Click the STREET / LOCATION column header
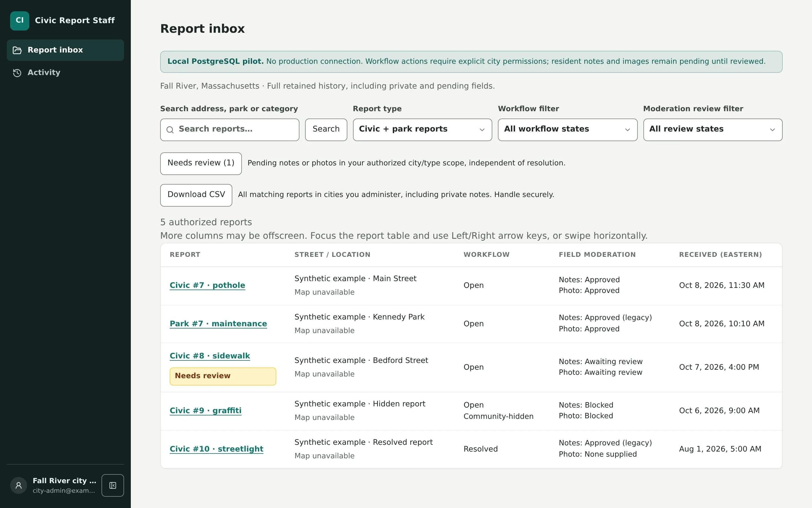Image resolution: width=812 pixels, height=508 pixels. (x=332, y=255)
